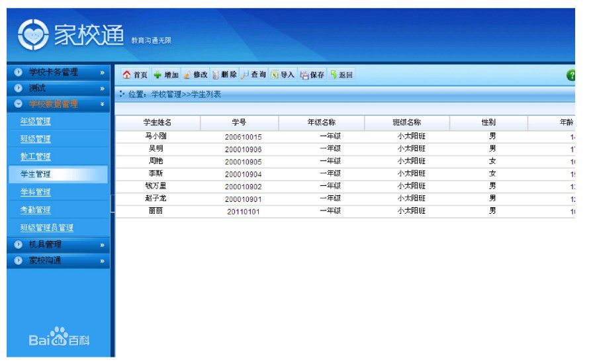Click the 首页 home toolbar icon
The width and height of the screenshot is (593, 364).
(x=126, y=75)
